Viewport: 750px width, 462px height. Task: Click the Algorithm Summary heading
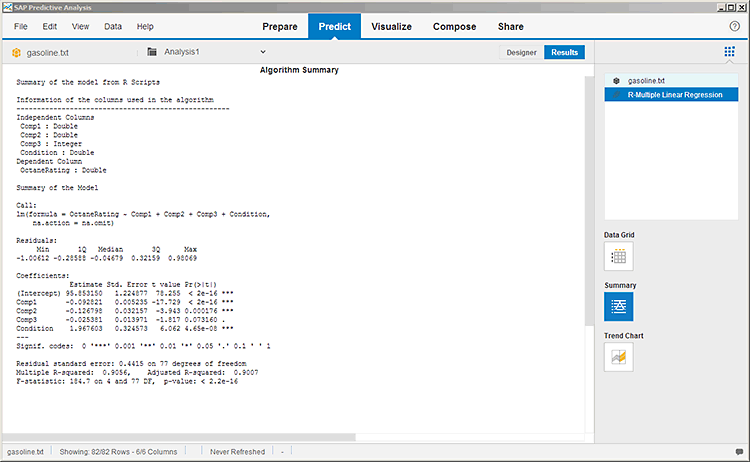click(x=299, y=70)
